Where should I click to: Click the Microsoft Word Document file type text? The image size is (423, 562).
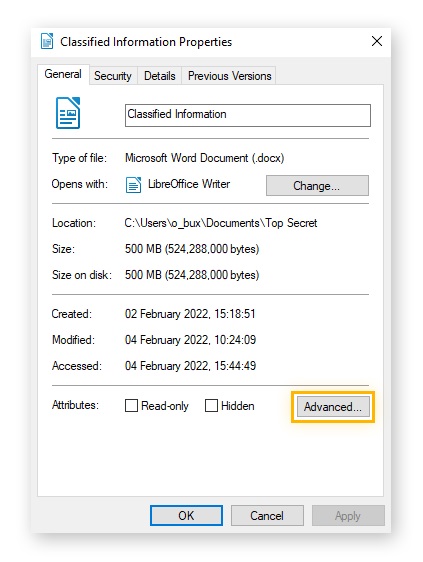pos(204,158)
